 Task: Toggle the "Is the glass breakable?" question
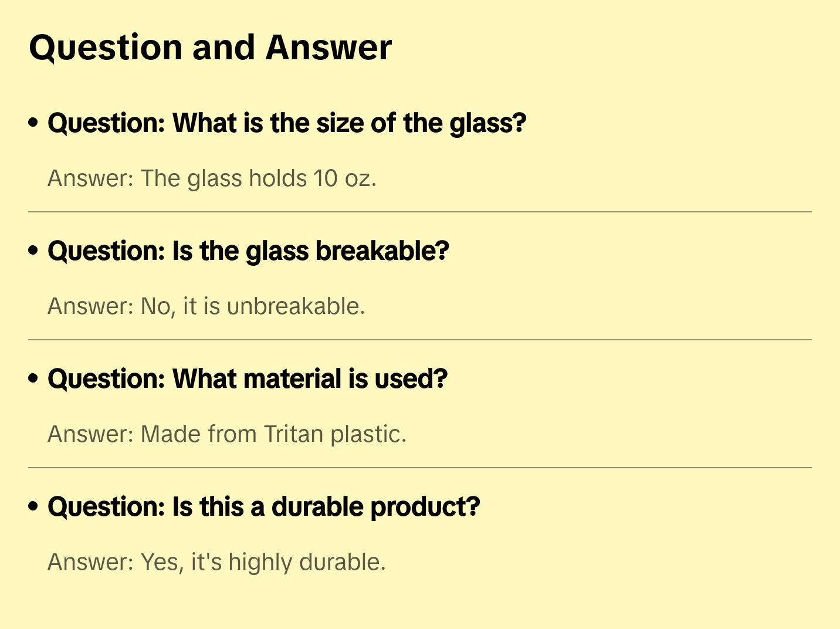click(248, 251)
